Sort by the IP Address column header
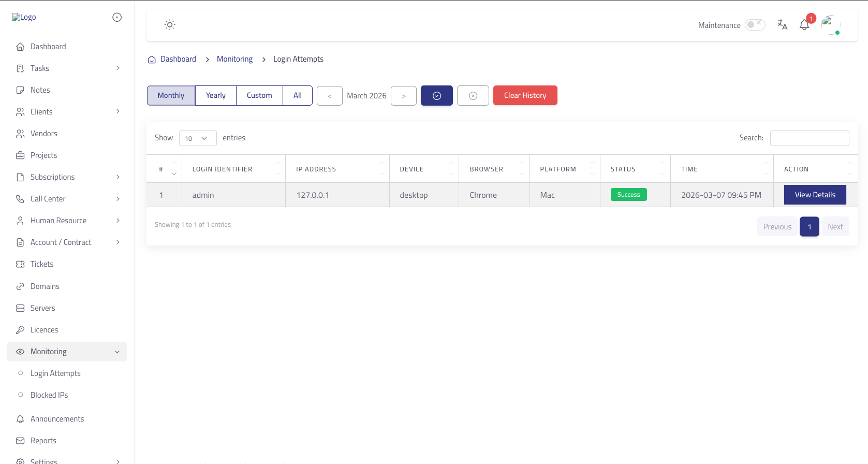 tap(337, 169)
